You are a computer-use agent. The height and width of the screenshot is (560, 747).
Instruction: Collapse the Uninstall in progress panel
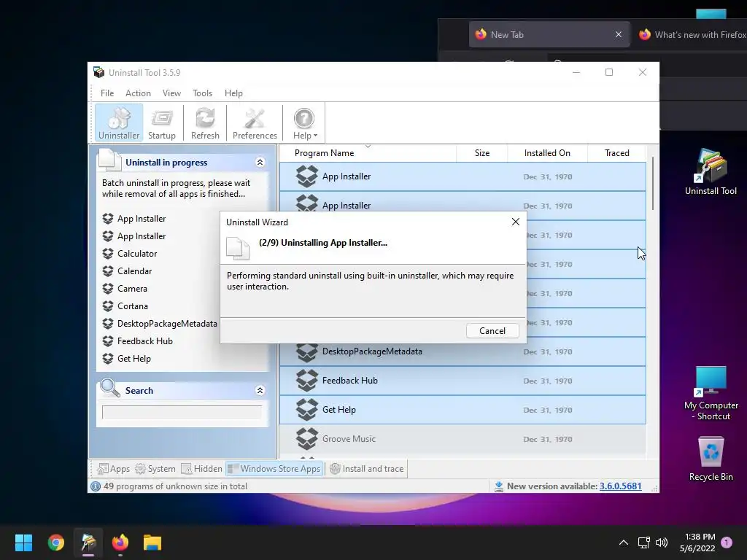pos(260,162)
